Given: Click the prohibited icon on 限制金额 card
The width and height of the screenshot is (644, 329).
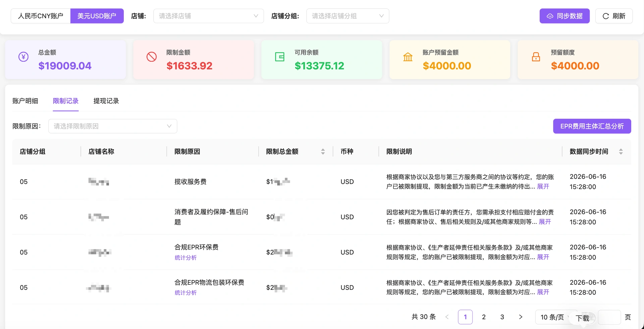Looking at the screenshot, I should (152, 57).
